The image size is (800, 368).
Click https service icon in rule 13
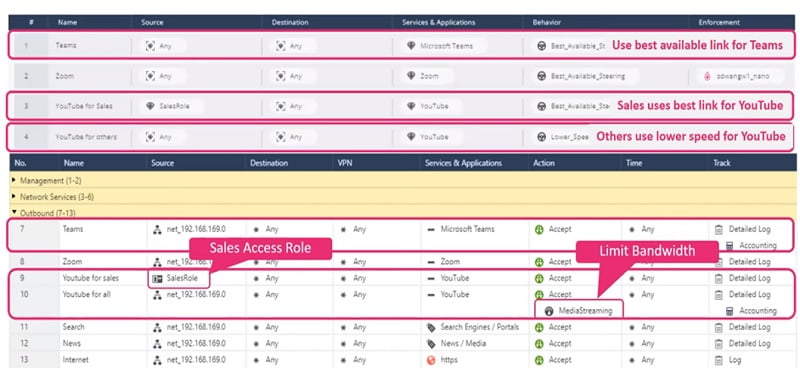pyautogui.click(x=431, y=360)
